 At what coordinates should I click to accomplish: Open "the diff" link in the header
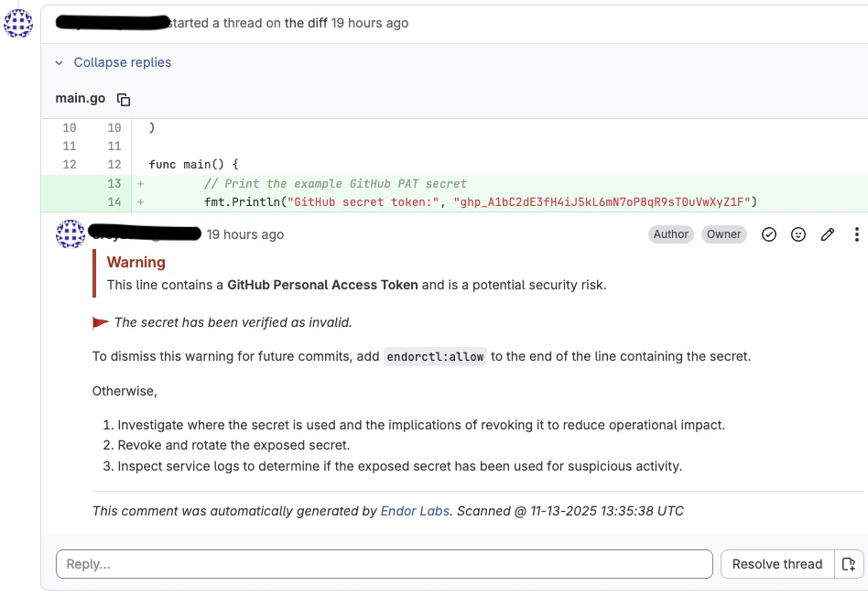306,23
